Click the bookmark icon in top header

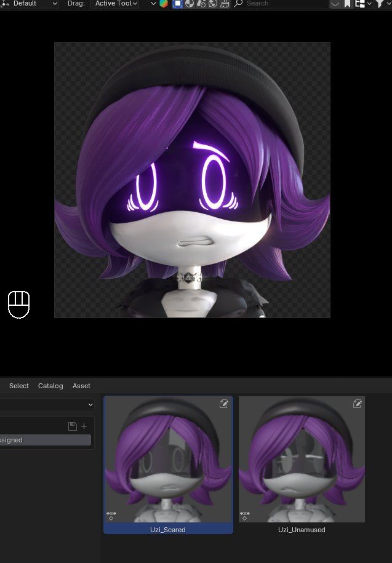point(347,4)
